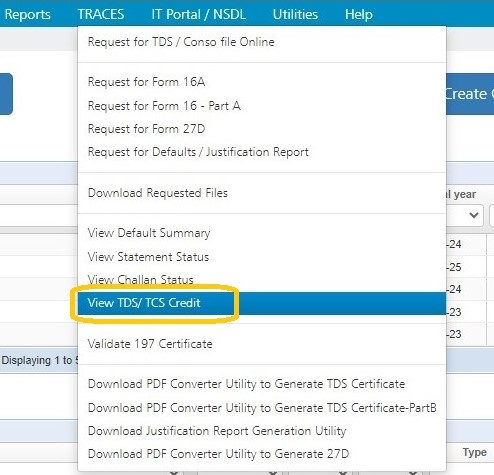
Task: Download PDF Converter Utility for TDS Certificate-PartB
Action: pyautogui.click(x=262, y=408)
